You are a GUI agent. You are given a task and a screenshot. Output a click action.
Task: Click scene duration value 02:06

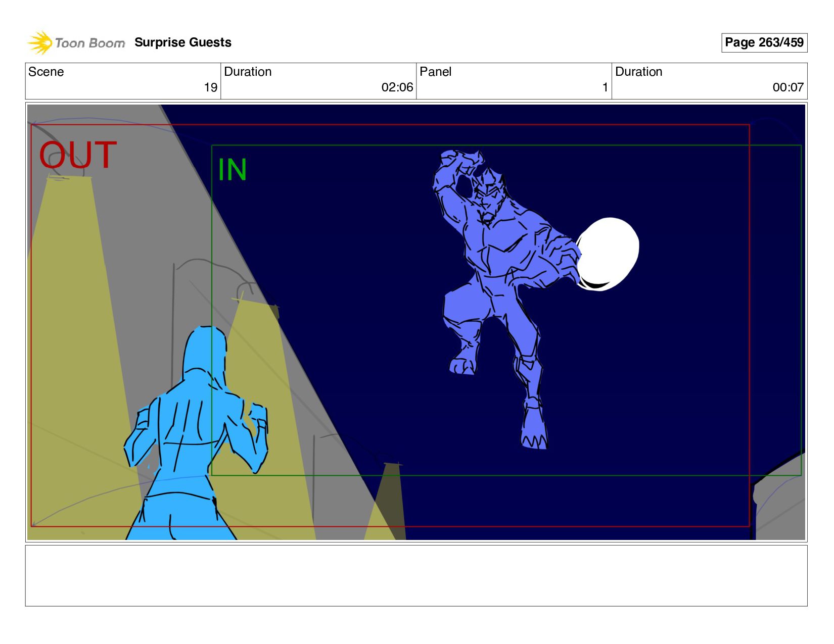[x=397, y=87]
